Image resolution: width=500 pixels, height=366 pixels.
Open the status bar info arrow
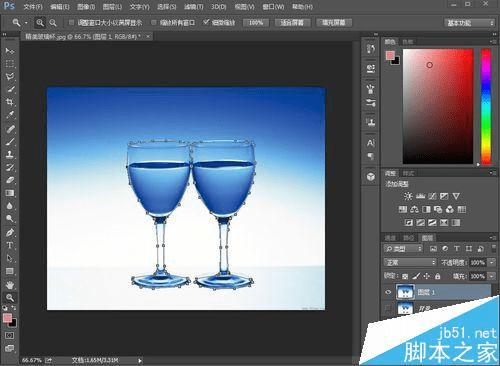(140, 360)
